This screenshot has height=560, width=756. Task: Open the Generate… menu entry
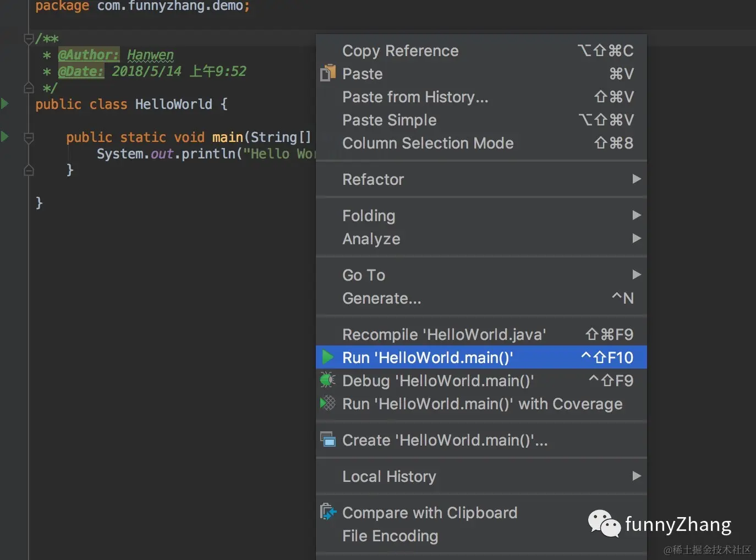(x=481, y=298)
